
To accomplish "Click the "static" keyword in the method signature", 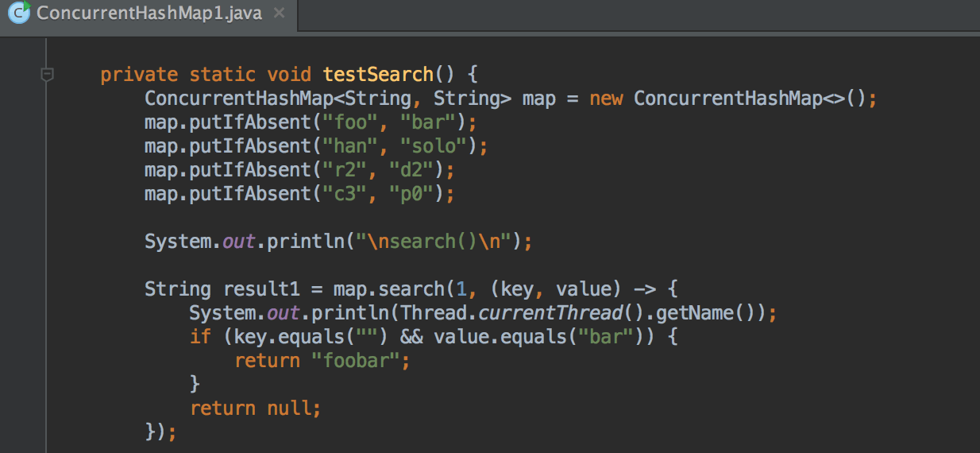I will click(x=222, y=75).
